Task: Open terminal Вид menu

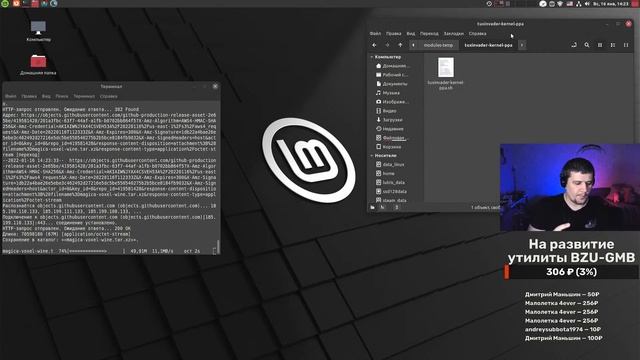Action: click(46, 96)
